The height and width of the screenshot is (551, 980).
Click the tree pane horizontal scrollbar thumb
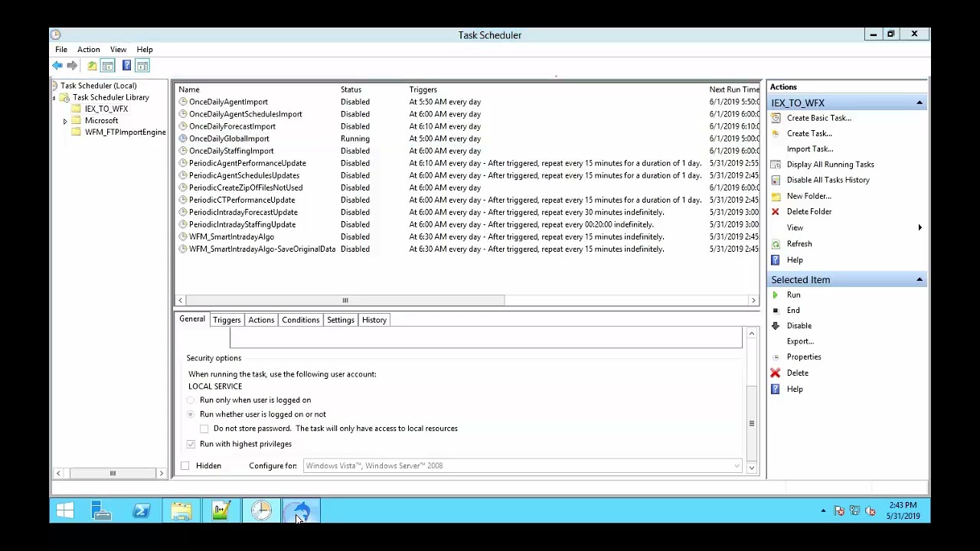pos(113,474)
